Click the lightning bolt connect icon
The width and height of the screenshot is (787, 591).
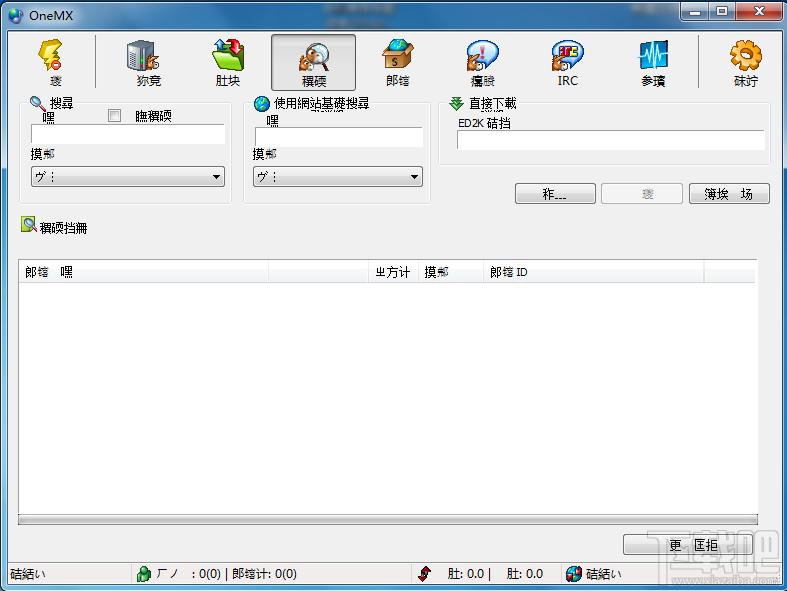tap(50, 55)
